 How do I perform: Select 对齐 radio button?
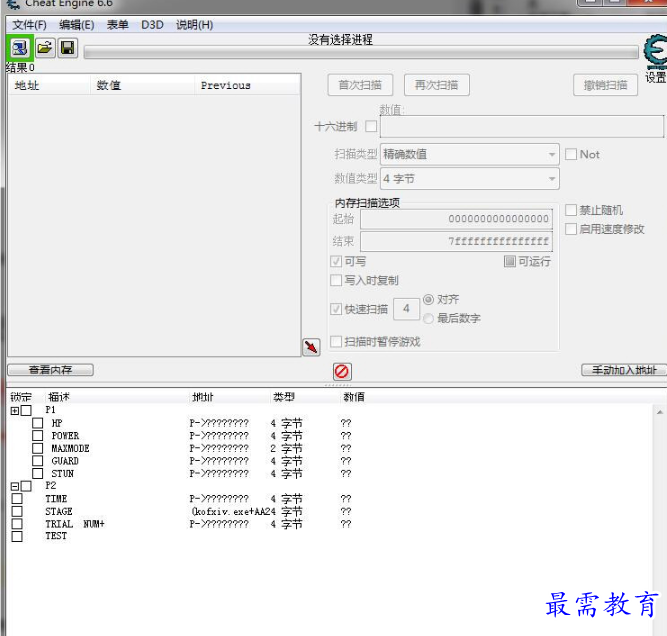click(428, 299)
